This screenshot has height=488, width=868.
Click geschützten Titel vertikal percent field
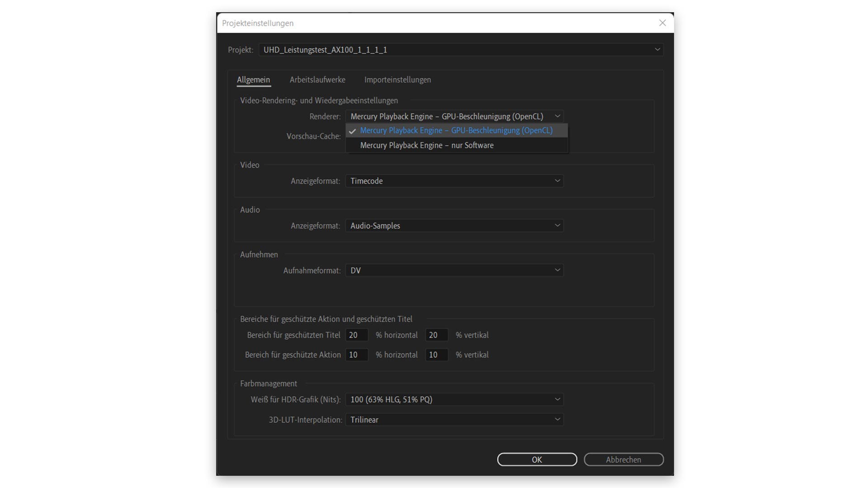tap(436, 335)
